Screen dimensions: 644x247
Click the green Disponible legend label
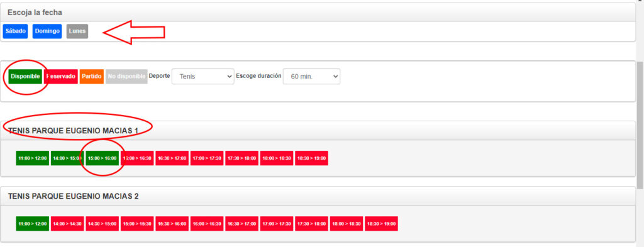click(x=25, y=76)
